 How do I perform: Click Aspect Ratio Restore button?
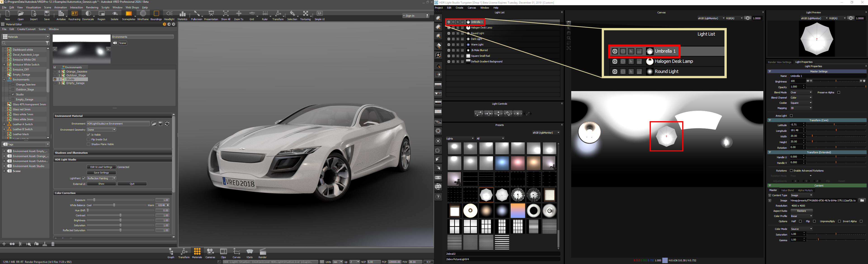click(x=801, y=211)
